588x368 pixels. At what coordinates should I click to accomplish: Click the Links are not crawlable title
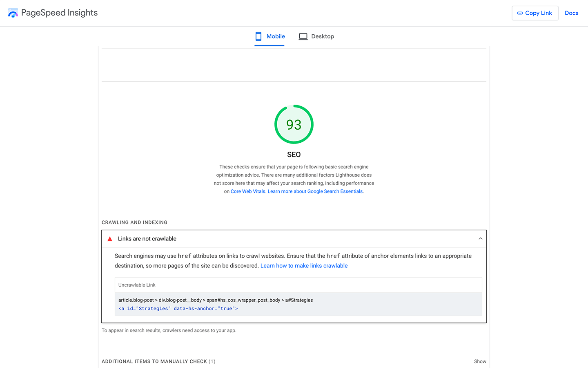click(147, 239)
